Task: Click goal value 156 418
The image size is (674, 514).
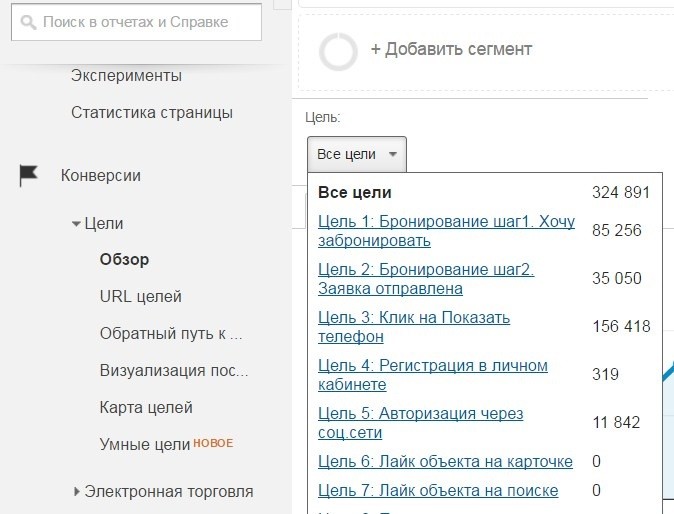Action: pos(621,327)
